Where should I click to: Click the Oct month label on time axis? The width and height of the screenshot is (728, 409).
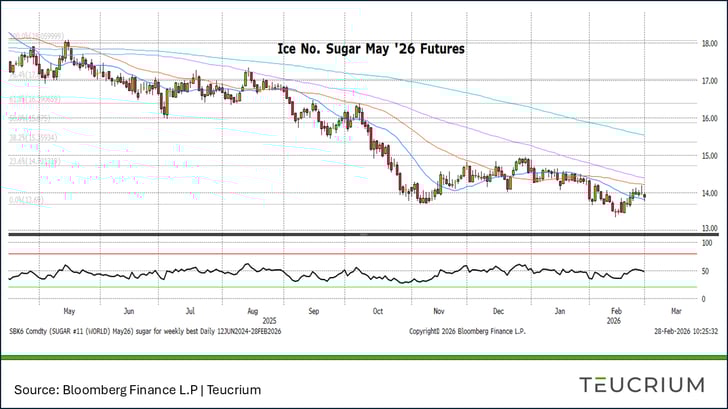378,311
